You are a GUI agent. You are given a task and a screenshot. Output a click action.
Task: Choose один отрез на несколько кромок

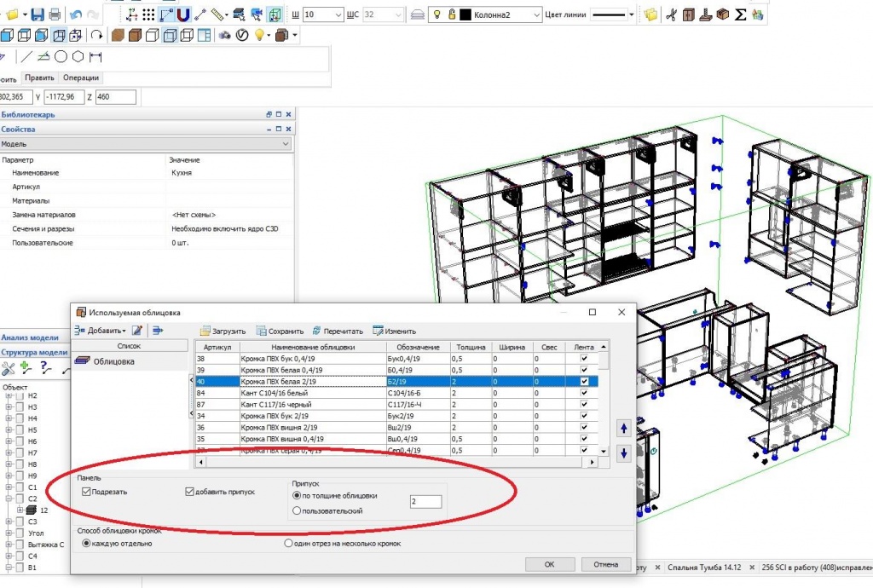(x=288, y=543)
